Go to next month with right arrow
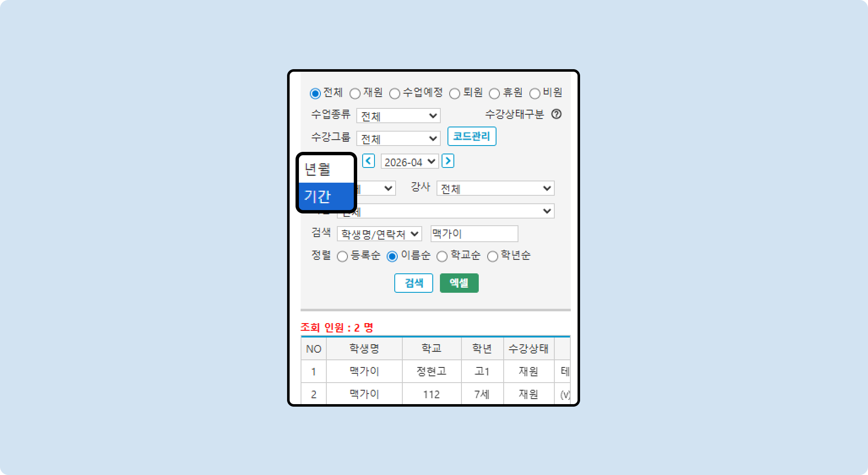This screenshot has width=868, height=475. coord(448,161)
